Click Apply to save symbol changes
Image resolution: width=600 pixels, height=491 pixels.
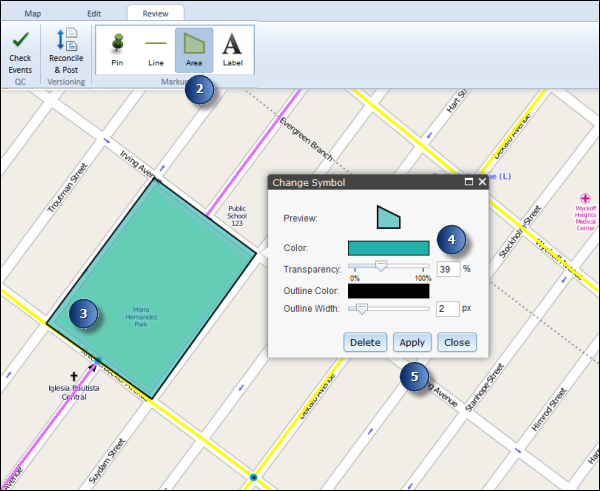[x=411, y=342]
